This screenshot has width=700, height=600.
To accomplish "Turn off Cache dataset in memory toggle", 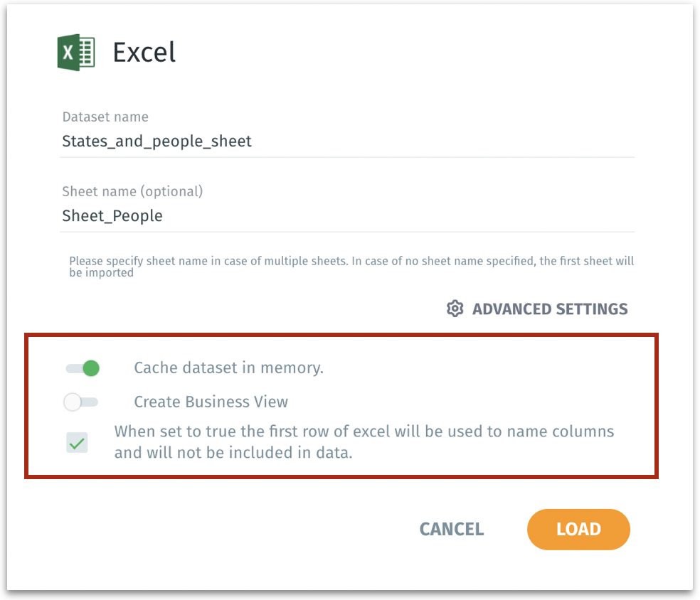I will click(82, 368).
